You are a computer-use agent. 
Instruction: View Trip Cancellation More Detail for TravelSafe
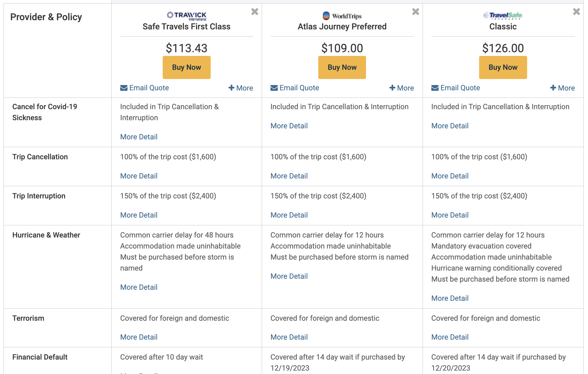pos(450,176)
